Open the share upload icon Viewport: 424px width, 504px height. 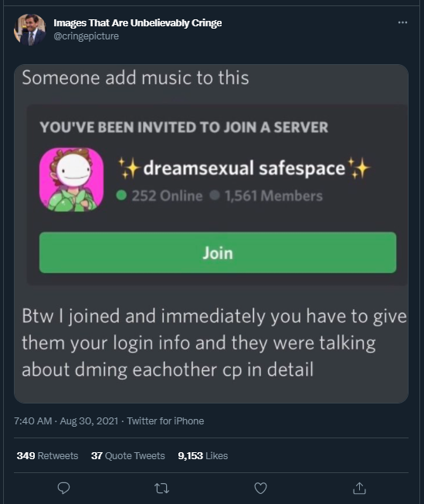pyautogui.click(x=359, y=488)
